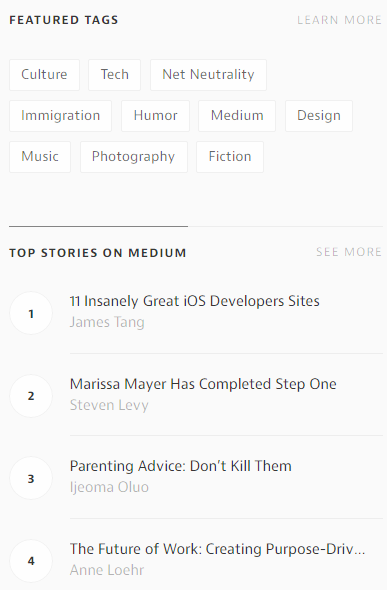
Task: Select the Fiction tag
Action: (230, 157)
